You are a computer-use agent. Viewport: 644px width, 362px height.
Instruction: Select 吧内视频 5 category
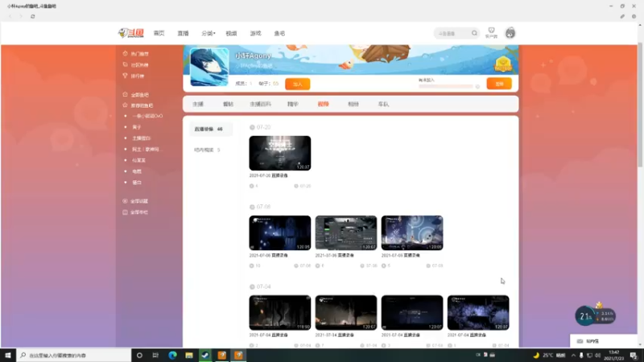tap(207, 150)
